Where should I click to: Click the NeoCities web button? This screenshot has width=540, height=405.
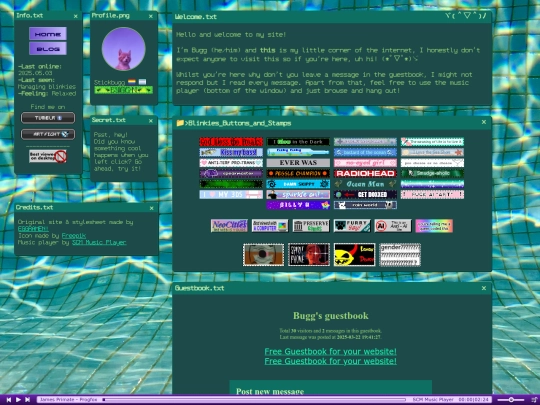[x=229, y=226]
